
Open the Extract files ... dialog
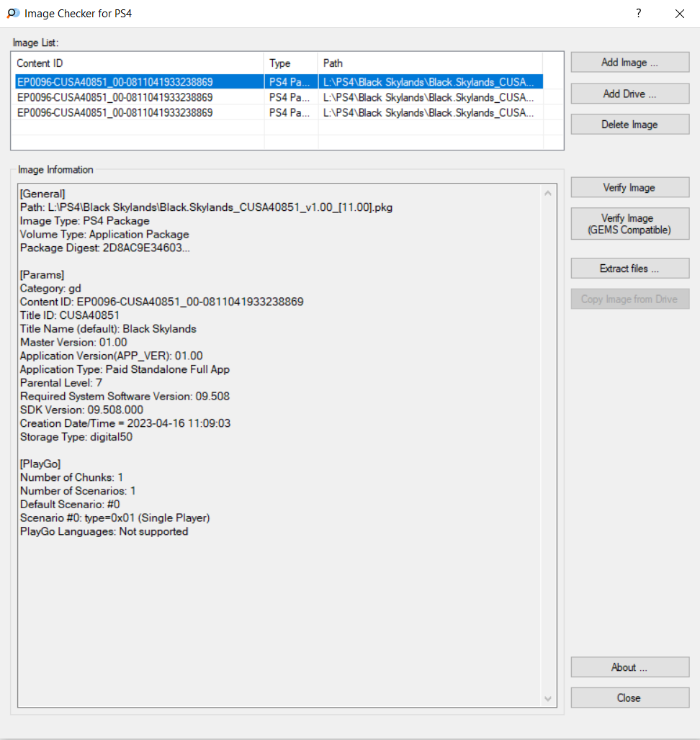point(629,269)
